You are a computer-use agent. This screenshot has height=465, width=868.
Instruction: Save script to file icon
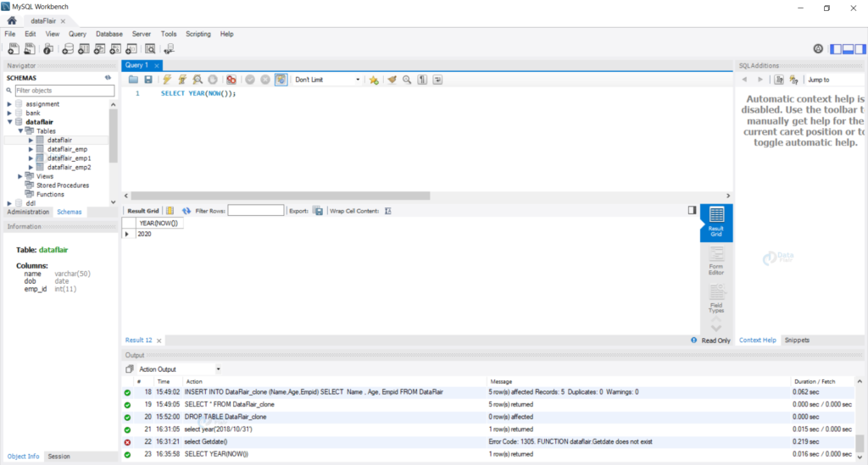coord(148,80)
